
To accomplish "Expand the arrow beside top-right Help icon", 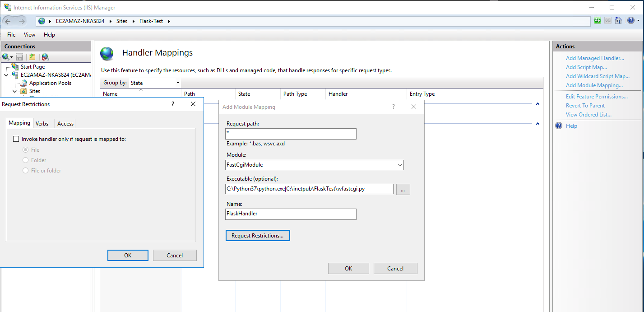I will coord(638,21).
